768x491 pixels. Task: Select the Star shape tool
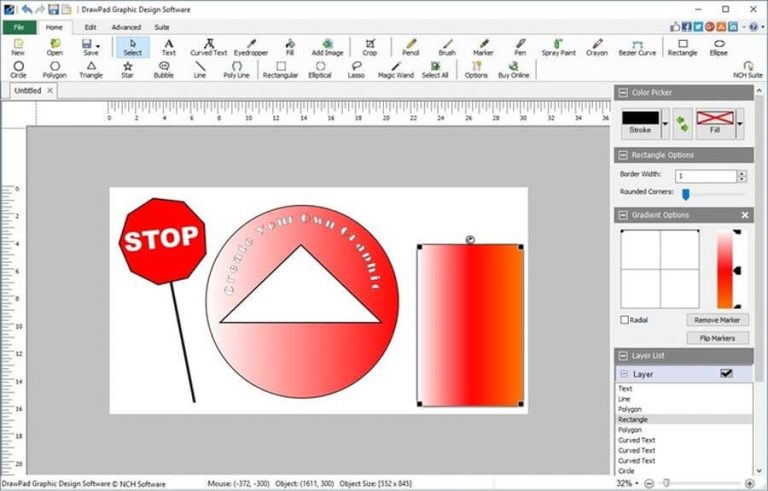(127, 70)
